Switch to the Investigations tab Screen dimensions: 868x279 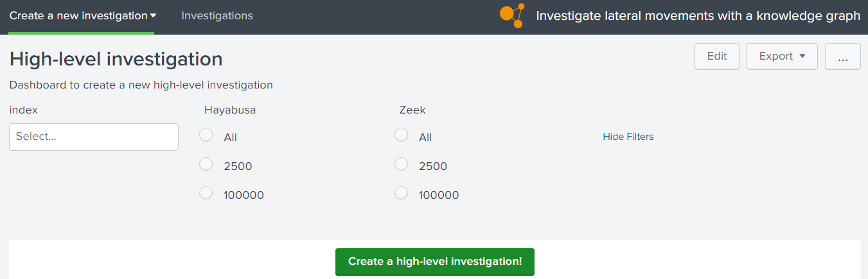pos(217,16)
